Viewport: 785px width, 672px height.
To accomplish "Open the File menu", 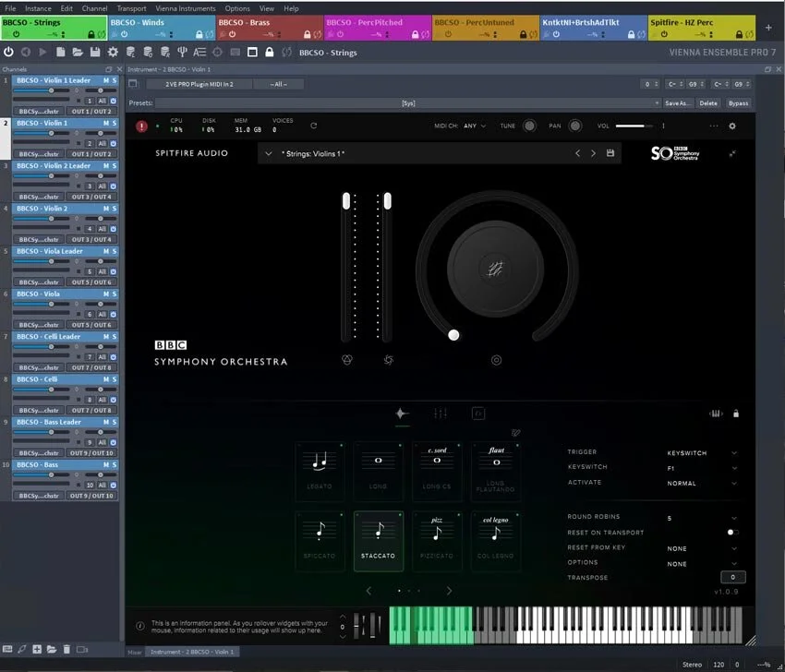I will click(10, 8).
